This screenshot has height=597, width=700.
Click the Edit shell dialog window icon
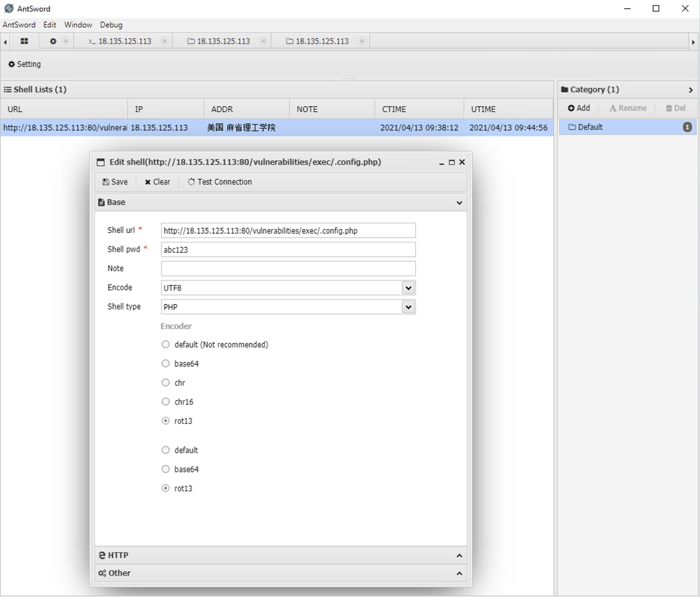100,162
